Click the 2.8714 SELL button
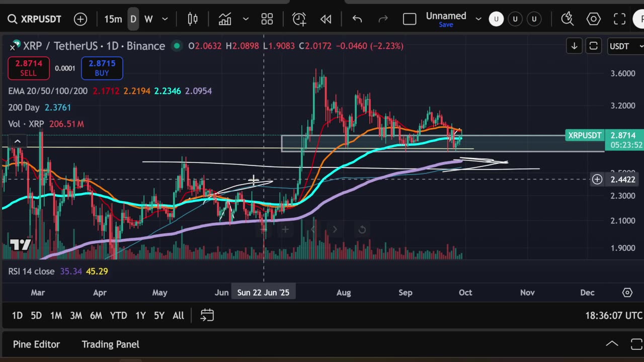This screenshot has width=644, height=362. click(29, 68)
